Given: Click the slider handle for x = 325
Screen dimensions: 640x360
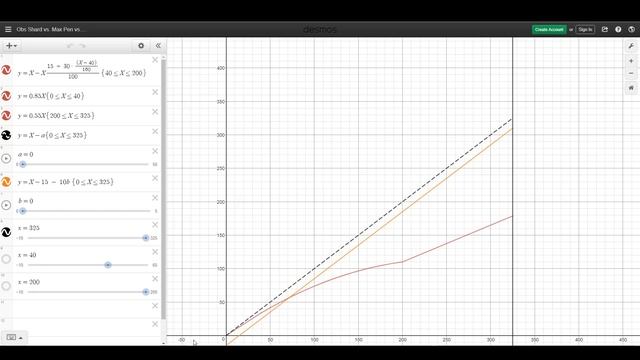Looking at the screenshot, I should click(146, 238).
